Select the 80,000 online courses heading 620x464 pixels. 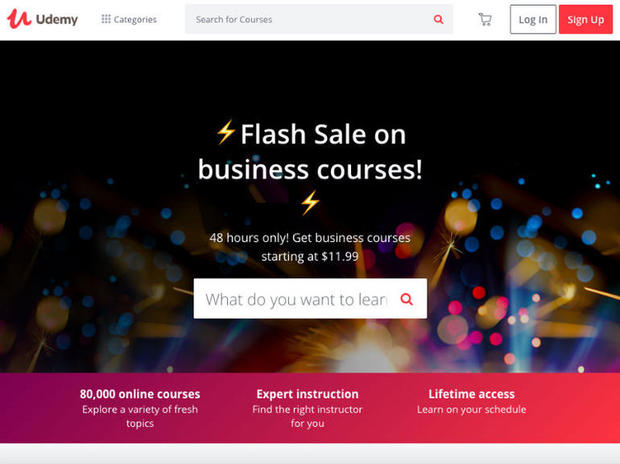[140, 394]
